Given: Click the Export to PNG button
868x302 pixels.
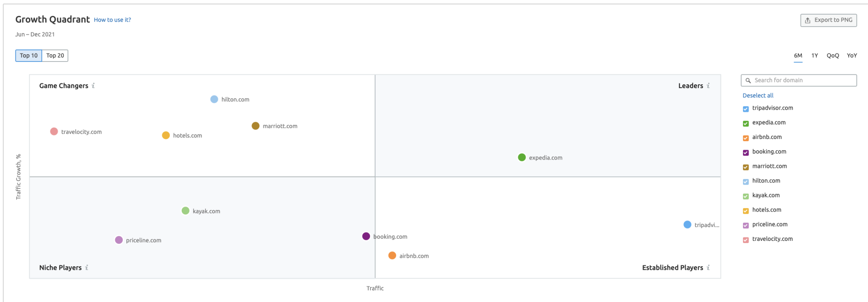Looking at the screenshot, I should (x=828, y=20).
